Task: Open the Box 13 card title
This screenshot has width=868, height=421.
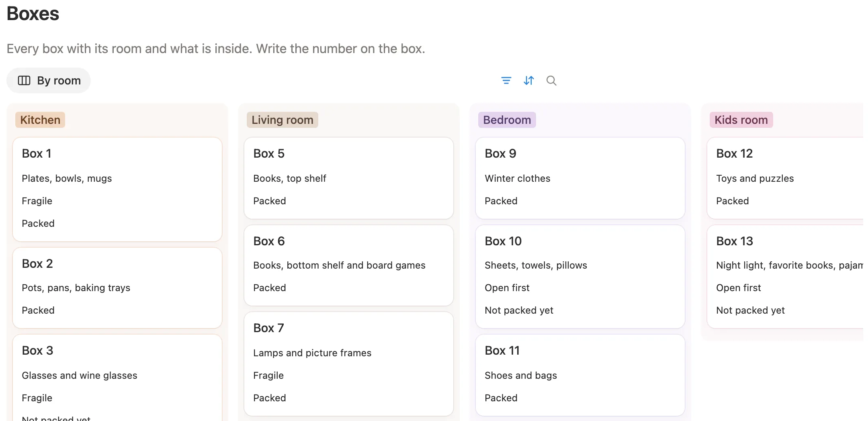Action: pos(735,241)
